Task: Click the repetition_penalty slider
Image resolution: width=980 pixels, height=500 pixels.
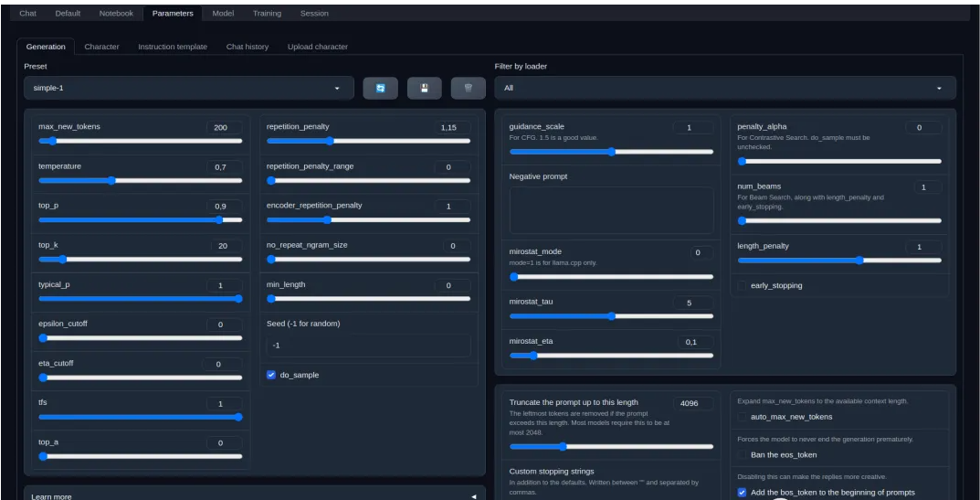Action: pyautogui.click(x=369, y=141)
